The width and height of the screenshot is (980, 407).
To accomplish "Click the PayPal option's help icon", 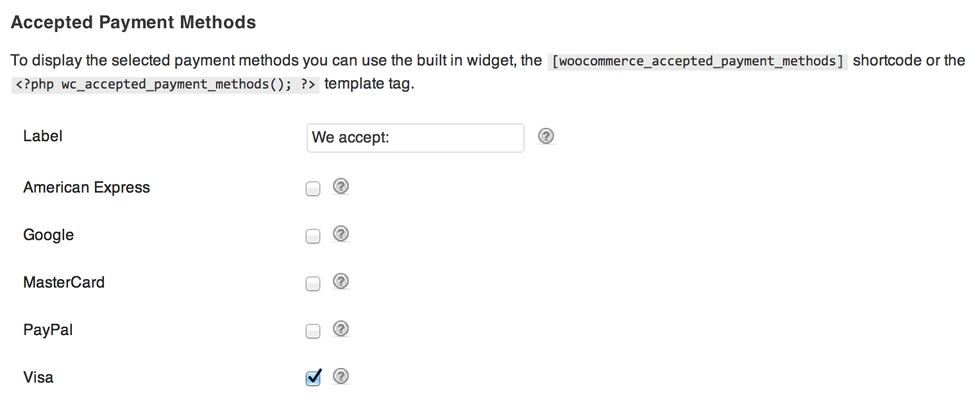I will tap(341, 329).
